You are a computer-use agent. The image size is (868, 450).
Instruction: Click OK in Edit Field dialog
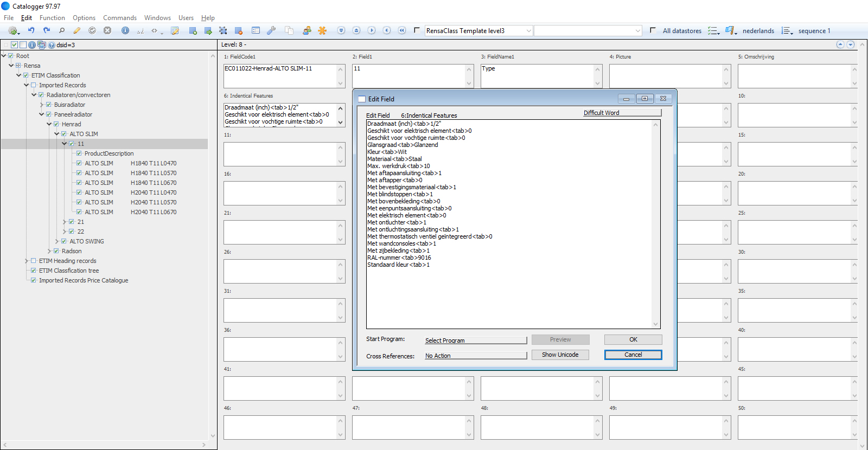click(633, 339)
